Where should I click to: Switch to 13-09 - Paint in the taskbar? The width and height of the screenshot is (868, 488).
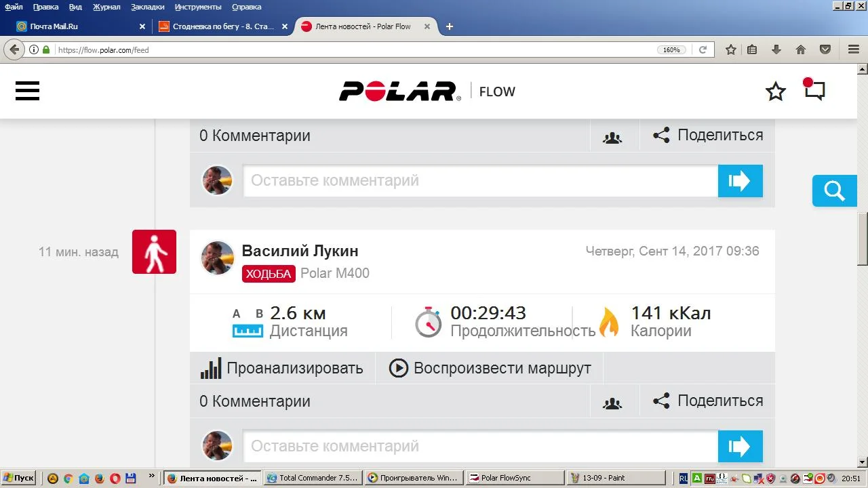pos(616,478)
